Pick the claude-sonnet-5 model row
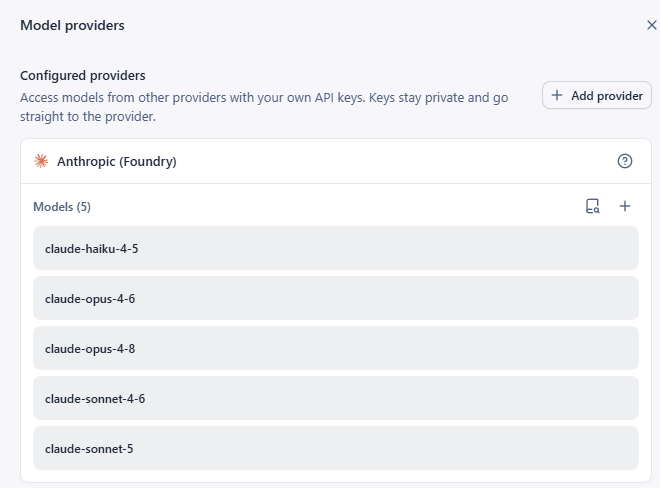 pos(336,448)
